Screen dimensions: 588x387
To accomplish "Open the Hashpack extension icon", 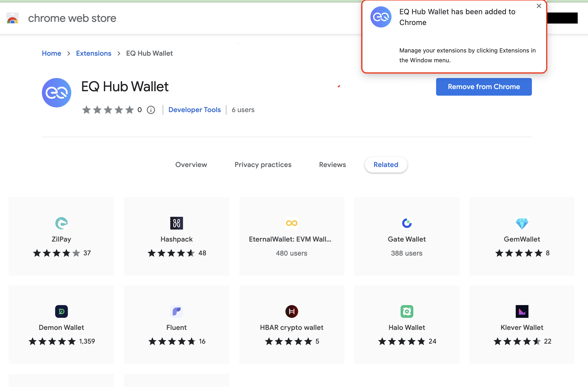I will coord(176,223).
